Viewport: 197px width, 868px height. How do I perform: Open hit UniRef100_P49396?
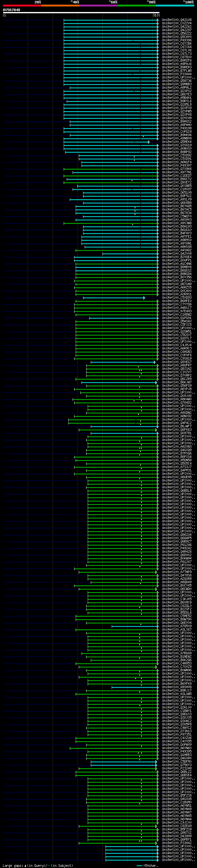[x=177, y=40]
